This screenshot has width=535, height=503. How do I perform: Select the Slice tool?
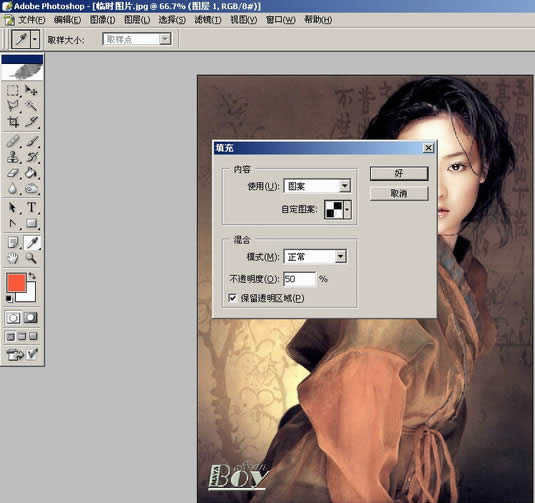[31, 121]
